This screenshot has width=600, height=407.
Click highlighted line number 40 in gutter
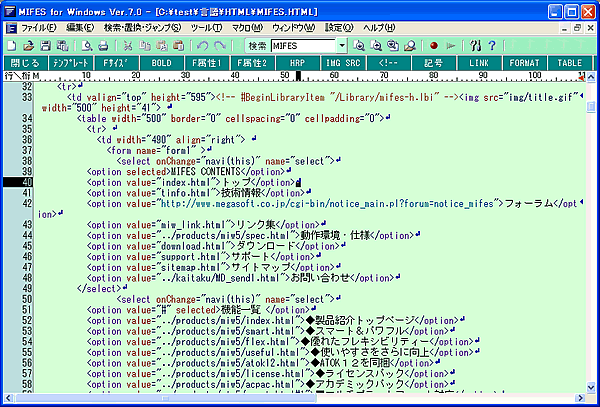pyautogui.click(x=18, y=183)
